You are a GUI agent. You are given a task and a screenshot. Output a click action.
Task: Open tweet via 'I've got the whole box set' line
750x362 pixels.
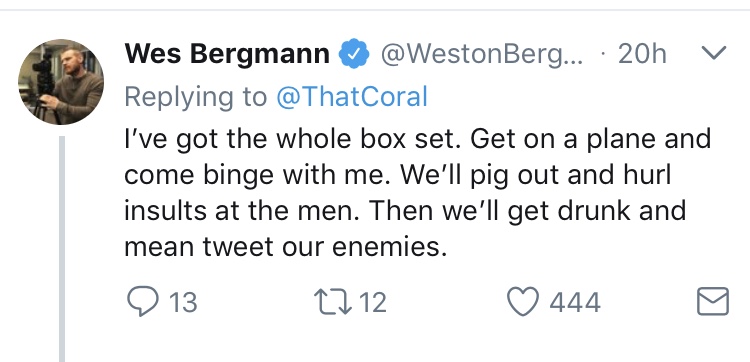coord(417,140)
